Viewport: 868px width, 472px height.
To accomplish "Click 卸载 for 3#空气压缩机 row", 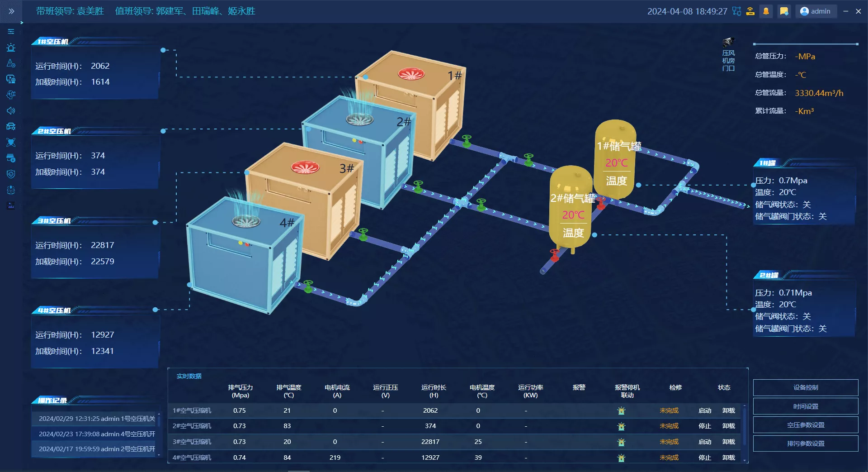I will click(x=729, y=442).
